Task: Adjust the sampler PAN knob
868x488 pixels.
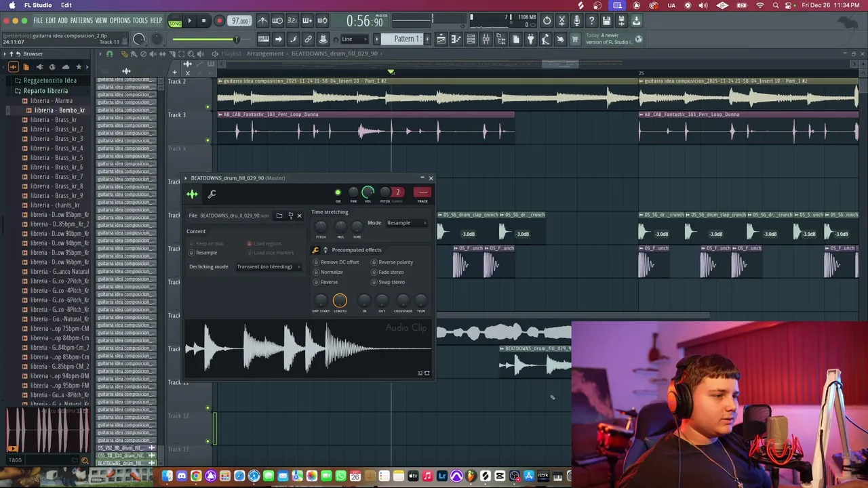Action: (x=353, y=192)
